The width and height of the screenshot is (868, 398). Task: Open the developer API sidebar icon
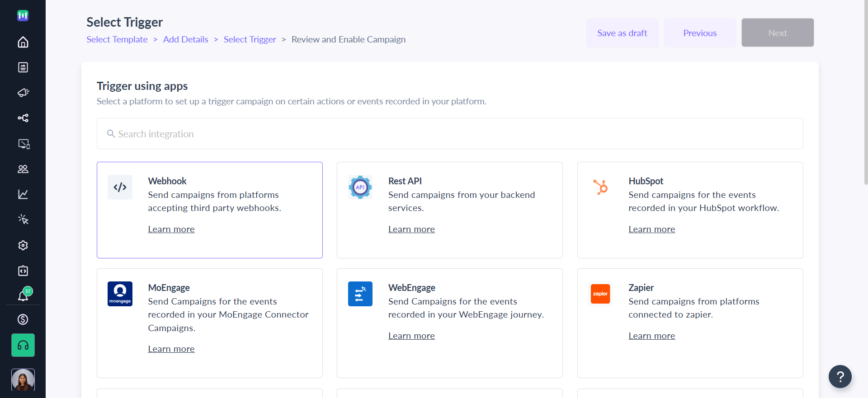[23, 271]
